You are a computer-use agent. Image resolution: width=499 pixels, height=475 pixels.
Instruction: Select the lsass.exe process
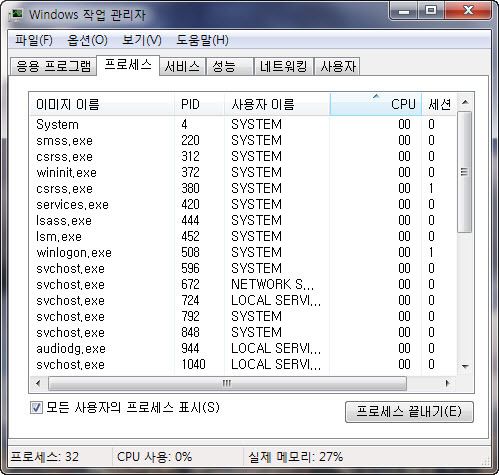[243, 220]
